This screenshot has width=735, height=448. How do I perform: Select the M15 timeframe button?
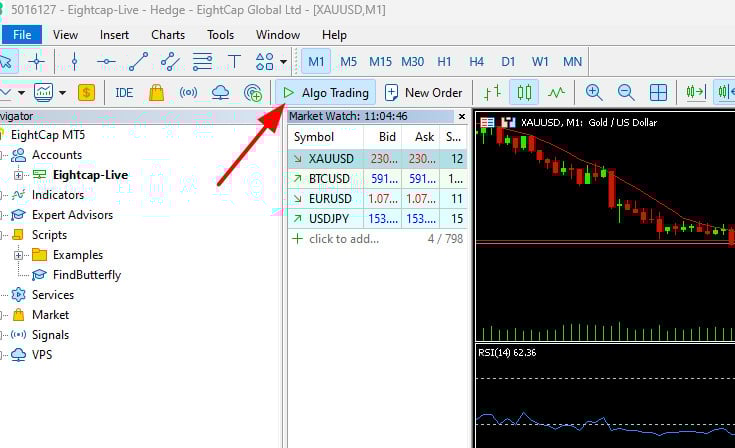tap(380, 61)
